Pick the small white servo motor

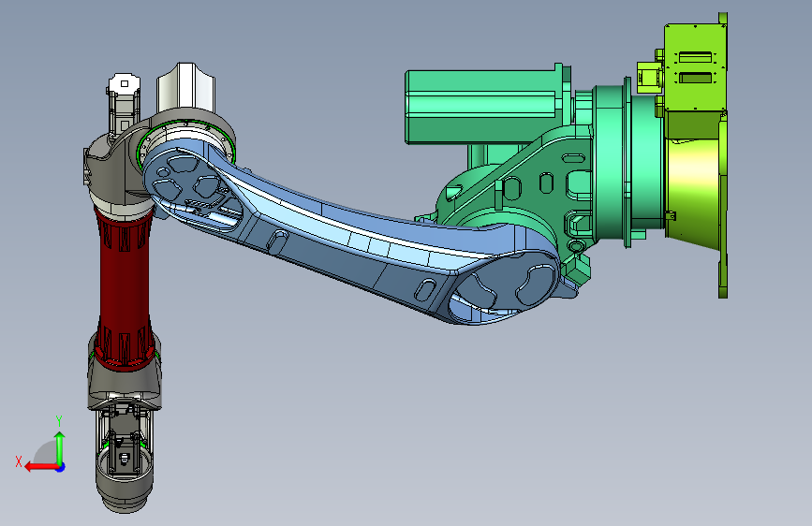pos(124,104)
